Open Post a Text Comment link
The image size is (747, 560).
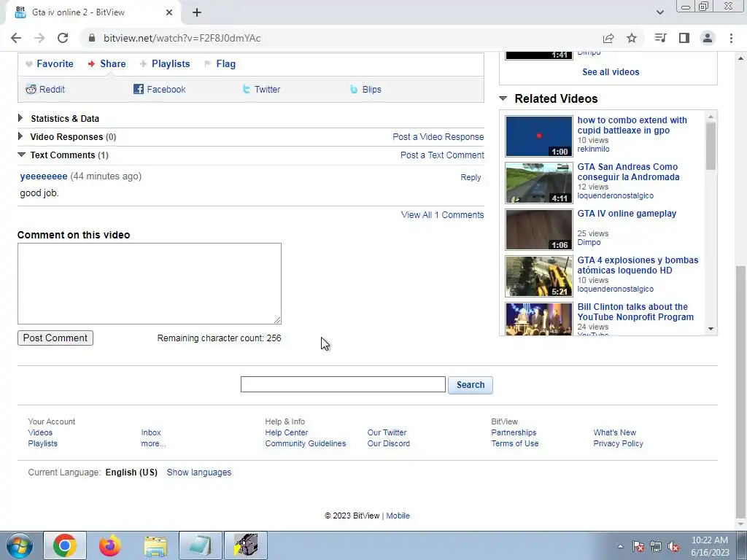pos(442,155)
